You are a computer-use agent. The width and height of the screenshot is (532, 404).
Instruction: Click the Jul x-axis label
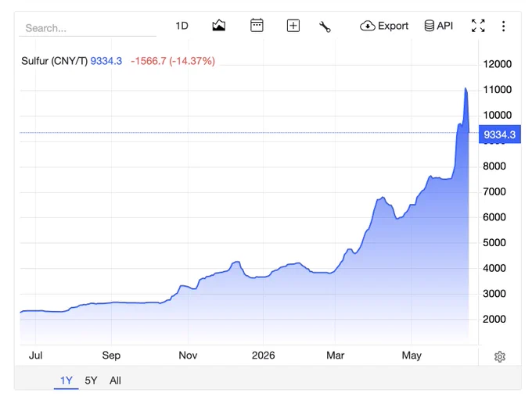35,356
